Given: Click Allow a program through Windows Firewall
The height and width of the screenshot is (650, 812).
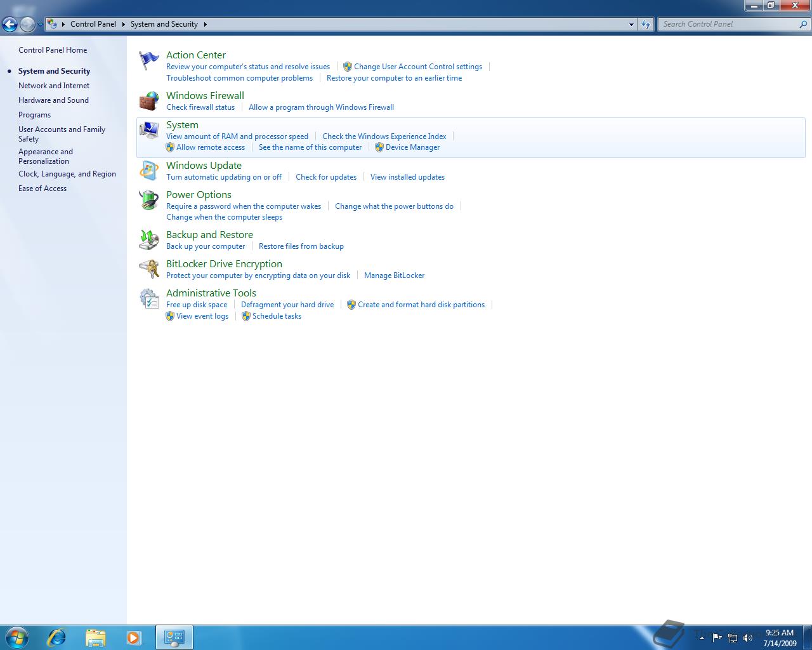Looking at the screenshot, I should tap(321, 107).
